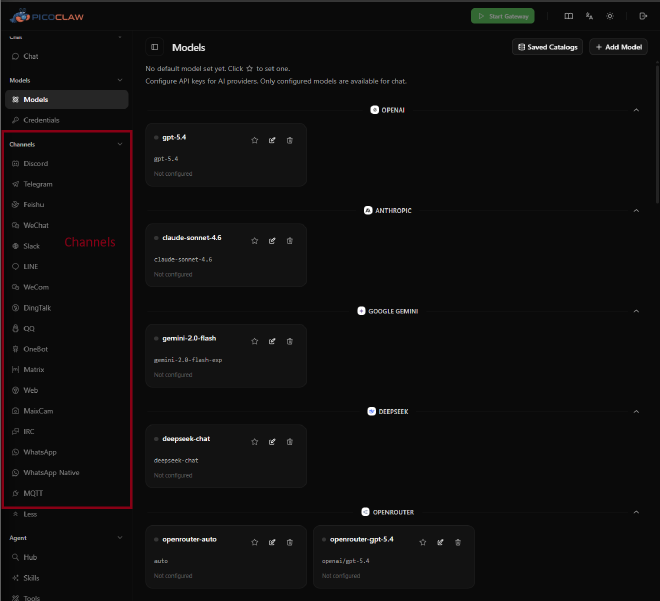
Task: Set gpt-5.4 as default via star icon
Action: click(x=255, y=140)
